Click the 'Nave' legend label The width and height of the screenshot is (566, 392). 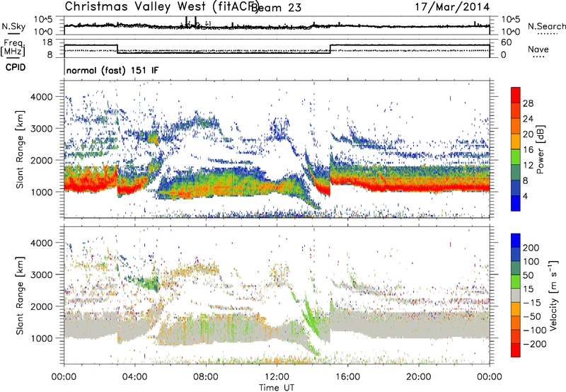coord(538,49)
